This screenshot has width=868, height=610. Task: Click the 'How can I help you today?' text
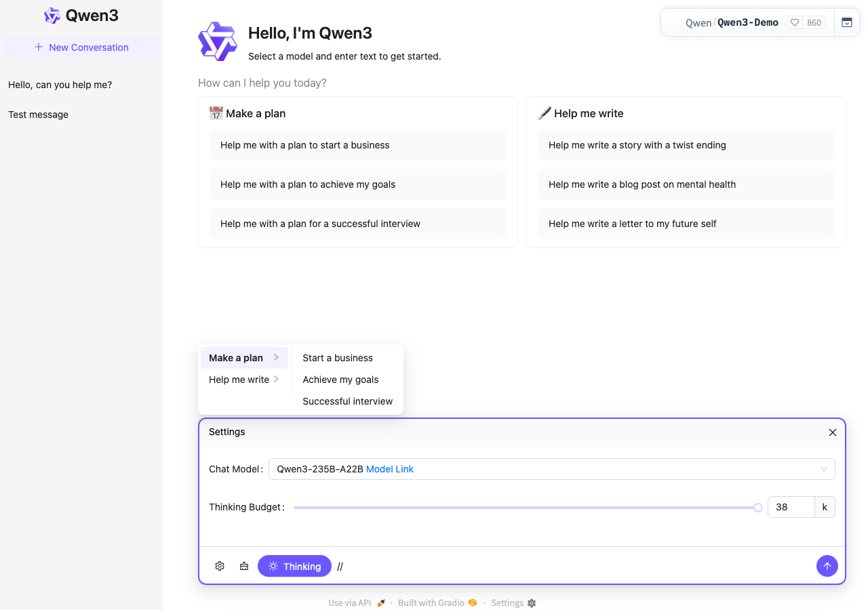tap(262, 83)
